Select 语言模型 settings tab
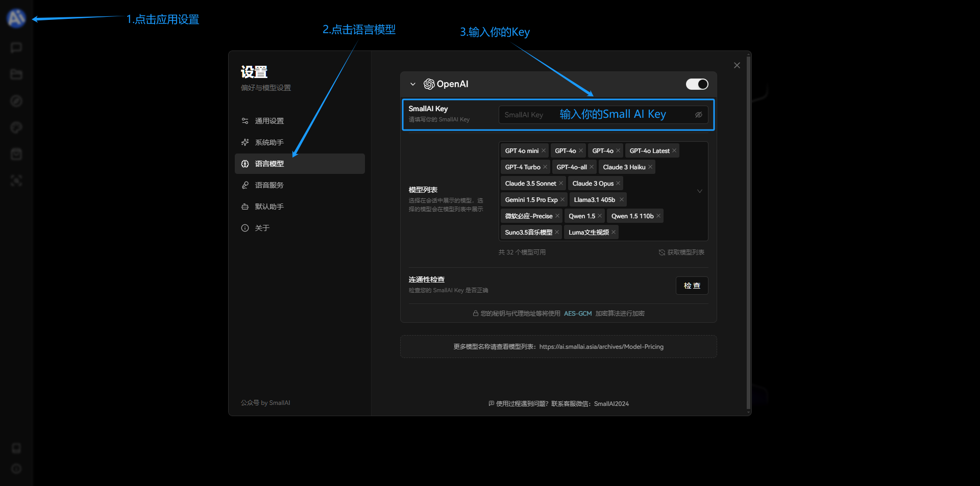Screen dimensions: 980x486 [x=300, y=164]
